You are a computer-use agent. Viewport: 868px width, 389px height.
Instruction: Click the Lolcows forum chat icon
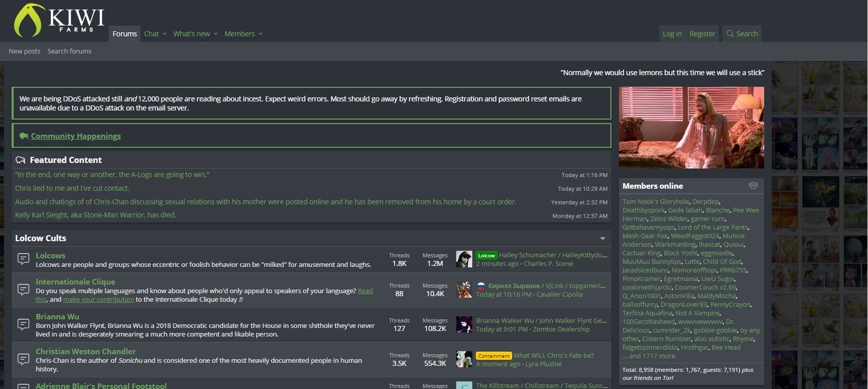[23, 259]
